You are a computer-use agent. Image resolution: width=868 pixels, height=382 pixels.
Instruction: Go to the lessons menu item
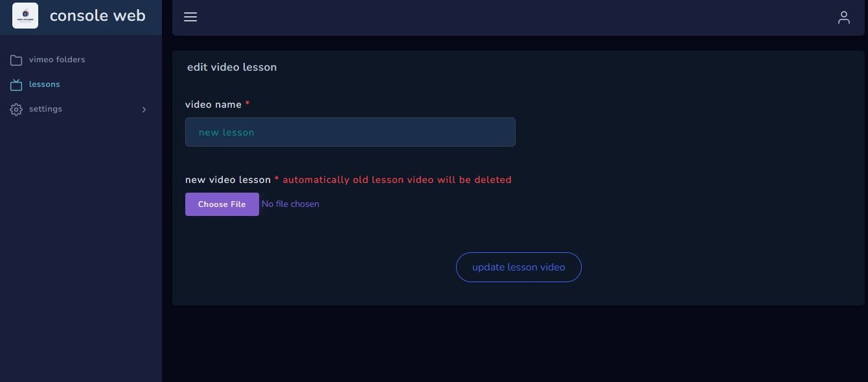(x=81, y=84)
